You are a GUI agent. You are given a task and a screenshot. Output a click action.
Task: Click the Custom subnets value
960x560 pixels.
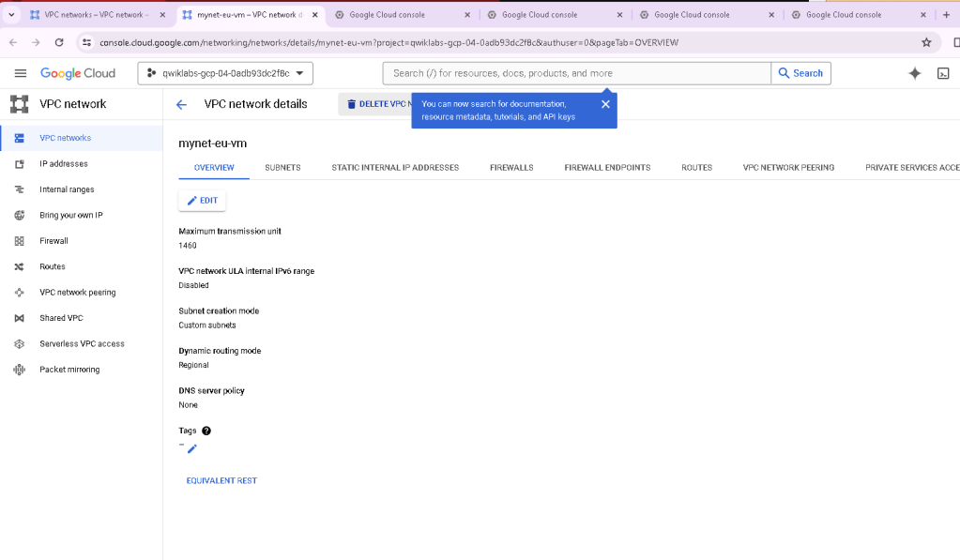pyautogui.click(x=207, y=325)
